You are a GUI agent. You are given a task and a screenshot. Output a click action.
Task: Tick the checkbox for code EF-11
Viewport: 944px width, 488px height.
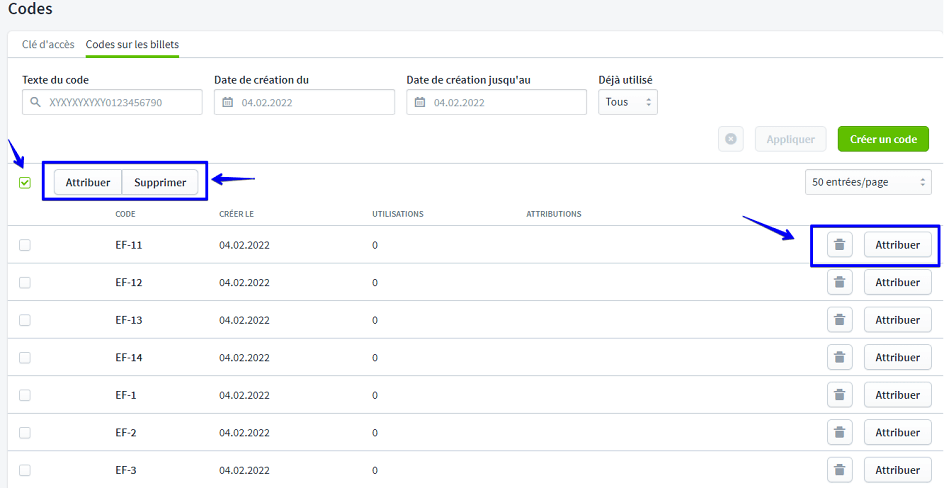25,245
